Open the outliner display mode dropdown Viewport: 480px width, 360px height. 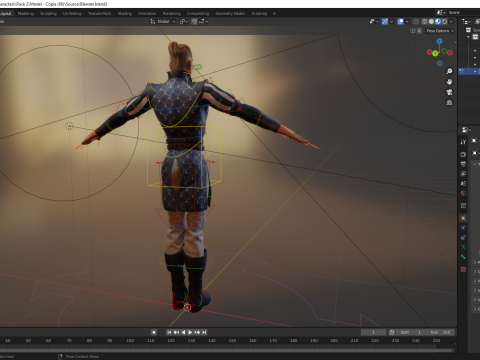click(x=466, y=22)
